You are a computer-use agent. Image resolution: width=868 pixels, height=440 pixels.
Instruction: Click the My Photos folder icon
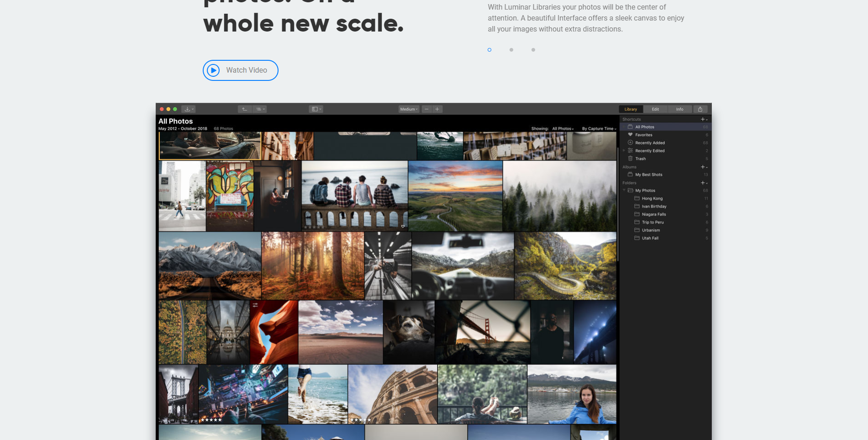[x=630, y=190]
